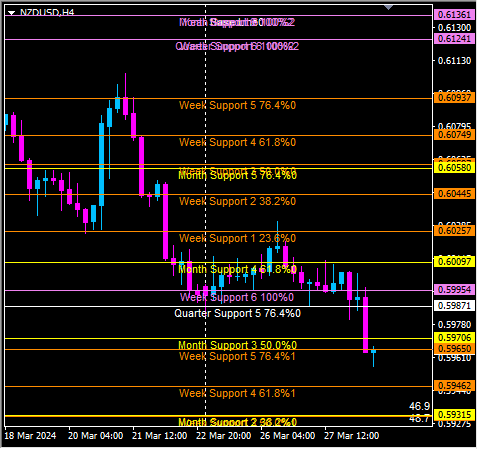Click the '26 Mar 04:00' time label
Viewport: 478px width, 449px height.
tap(287, 436)
